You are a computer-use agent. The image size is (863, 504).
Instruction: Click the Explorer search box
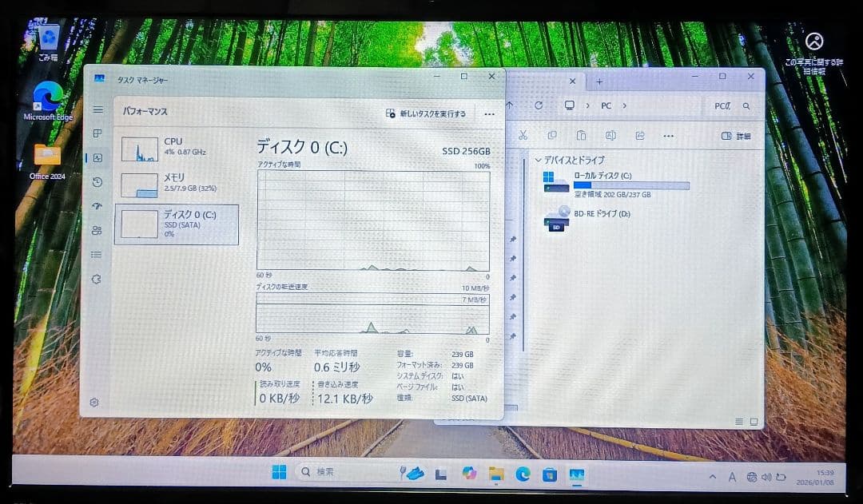[732, 105]
